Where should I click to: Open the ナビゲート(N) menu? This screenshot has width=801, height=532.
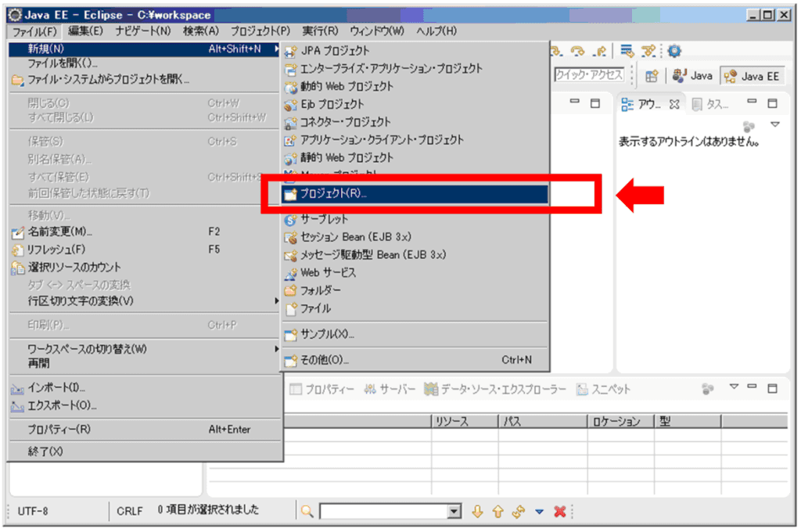(142, 31)
